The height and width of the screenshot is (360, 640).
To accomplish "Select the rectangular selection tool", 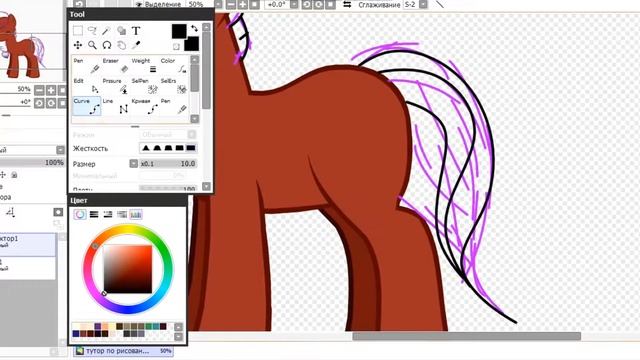I will 78,31.
